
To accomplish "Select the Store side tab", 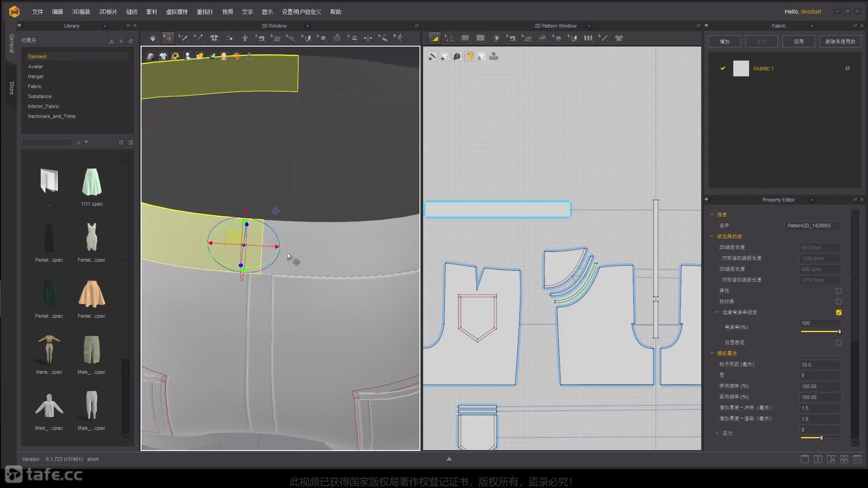I will 12,88.
